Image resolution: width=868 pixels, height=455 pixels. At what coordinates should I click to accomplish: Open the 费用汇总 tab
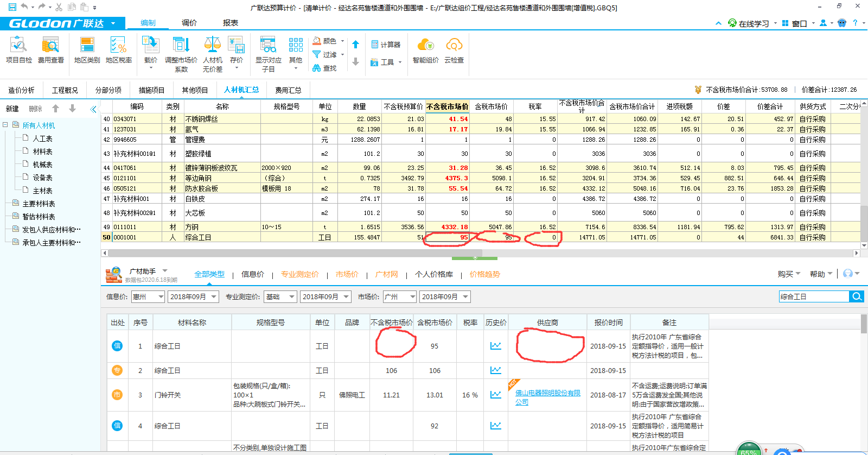[x=288, y=90]
